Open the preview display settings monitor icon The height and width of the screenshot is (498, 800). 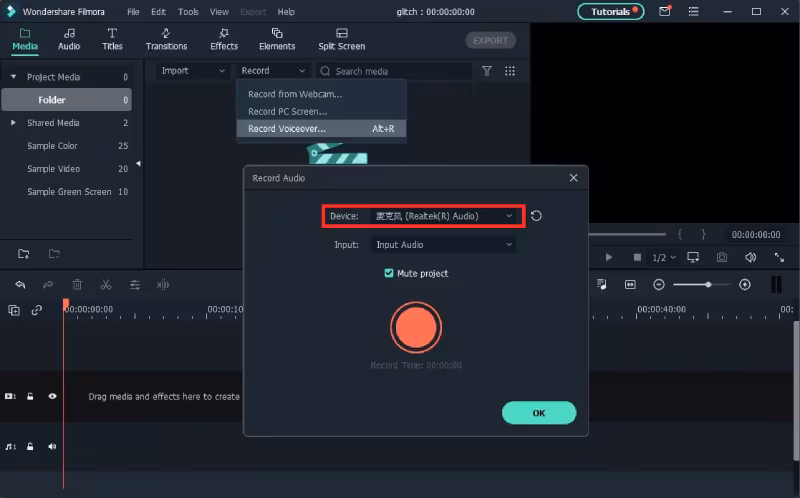click(x=693, y=257)
